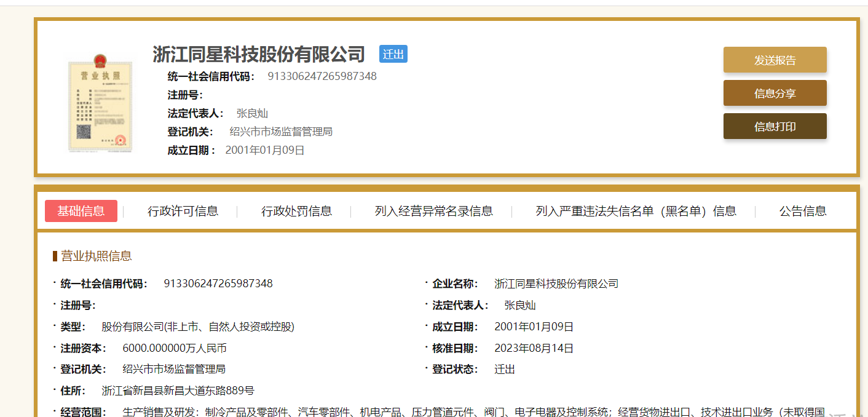Click 企业名称 value 浙江同星科技股份有限公司
Viewport: 868px width, 417px height.
click(x=556, y=284)
